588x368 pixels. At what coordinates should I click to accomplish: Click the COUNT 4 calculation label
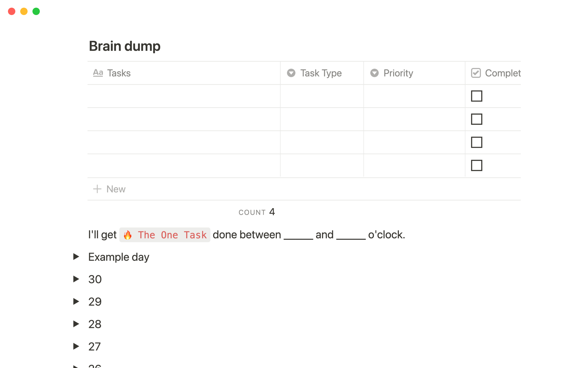coord(257,212)
